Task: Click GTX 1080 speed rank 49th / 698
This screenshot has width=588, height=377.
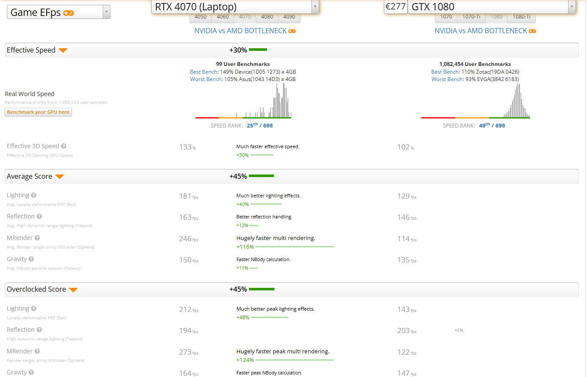Action: 492,125
